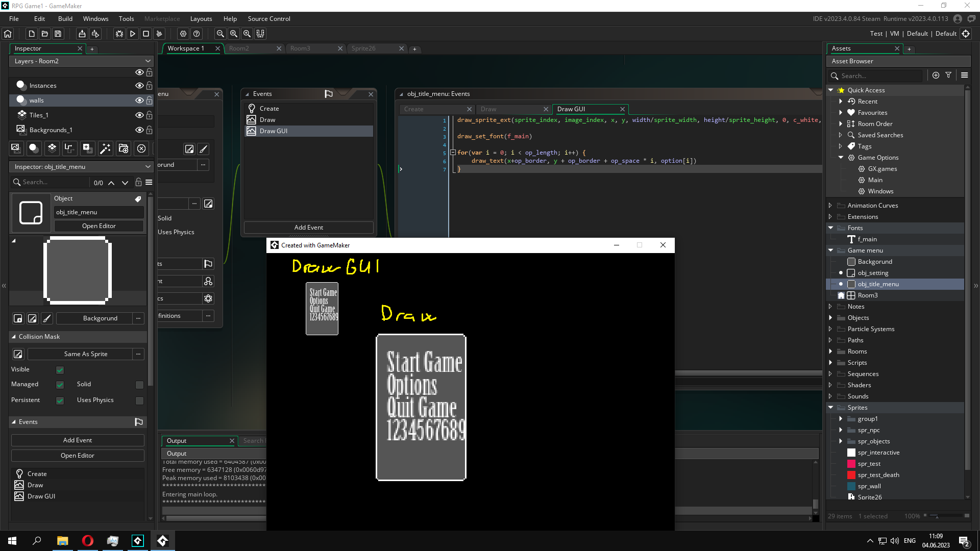Uncheck the Visible checkbox

click(60, 370)
